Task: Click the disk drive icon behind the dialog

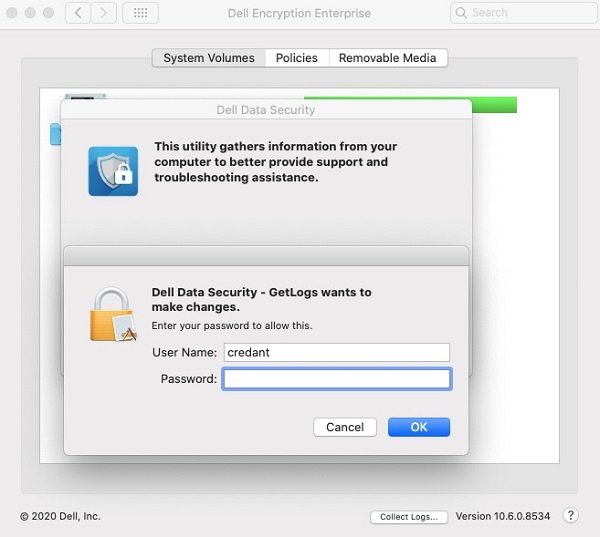Action: [85, 96]
